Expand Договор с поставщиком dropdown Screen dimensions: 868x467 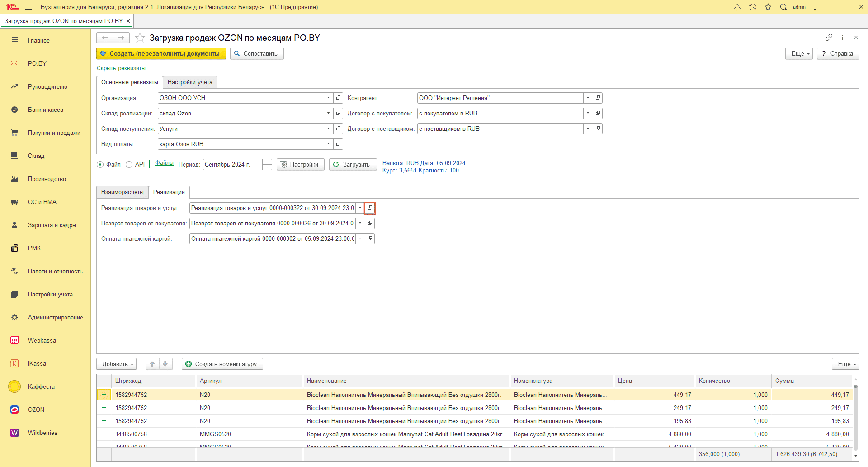pyautogui.click(x=588, y=129)
